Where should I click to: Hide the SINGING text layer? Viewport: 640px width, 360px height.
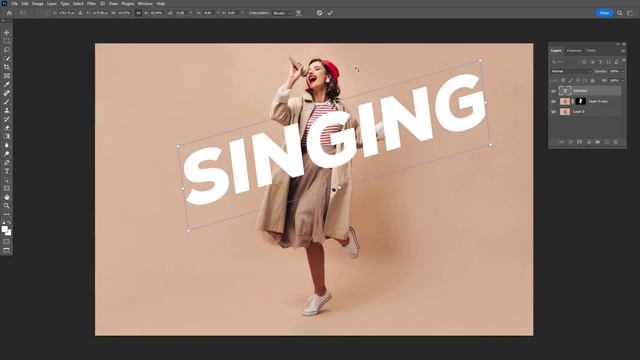pyautogui.click(x=553, y=91)
